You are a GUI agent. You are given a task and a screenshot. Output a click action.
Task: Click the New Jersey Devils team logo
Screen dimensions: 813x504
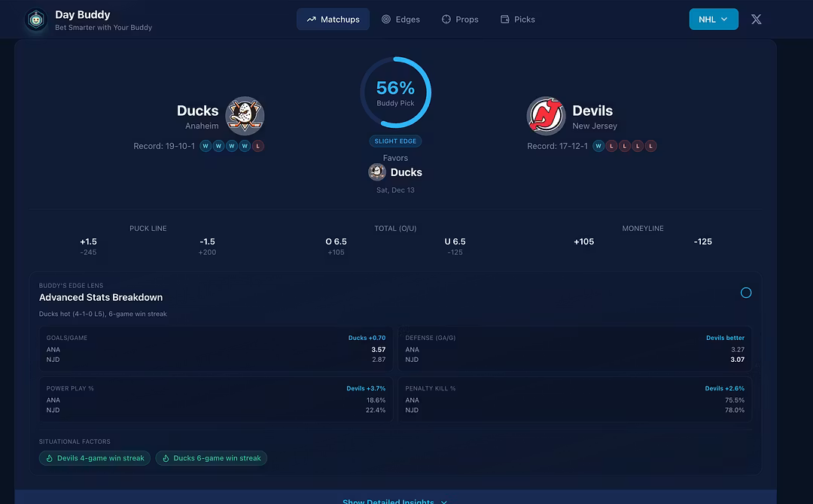(x=546, y=115)
